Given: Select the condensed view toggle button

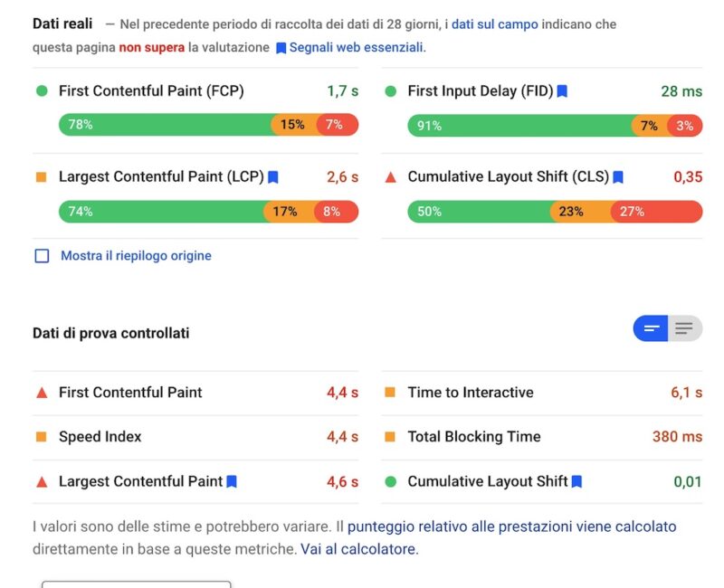Looking at the screenshot, I should point(650,328).
